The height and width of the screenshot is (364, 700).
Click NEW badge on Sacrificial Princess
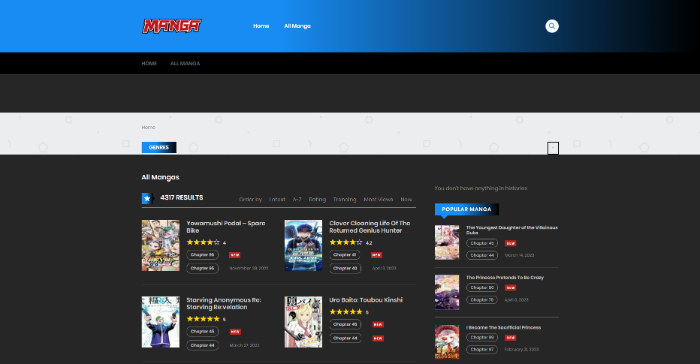(x=510, y=338)
